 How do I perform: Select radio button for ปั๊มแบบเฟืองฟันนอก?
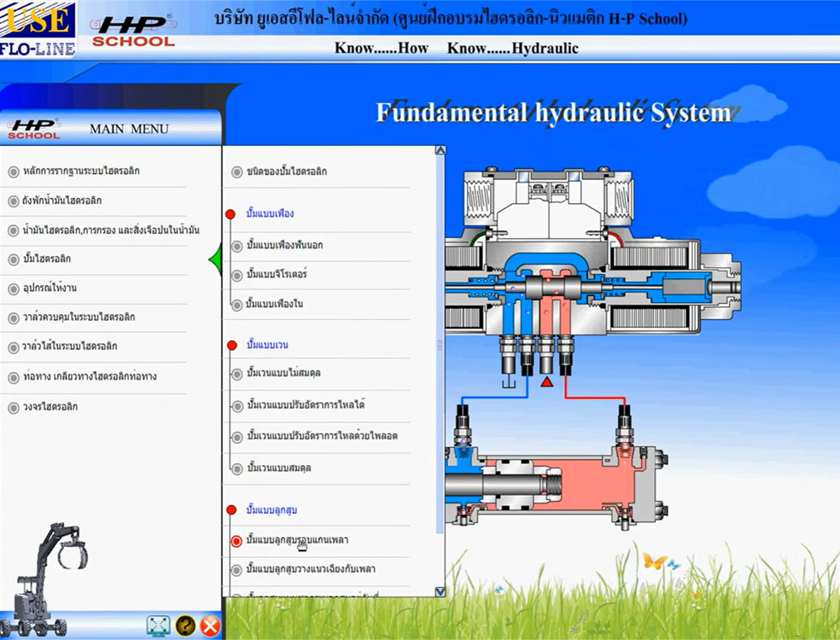point(236,246)
